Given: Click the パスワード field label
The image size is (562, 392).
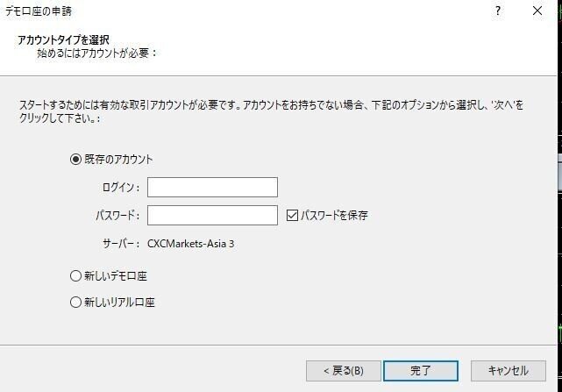Looking at the screenshot, I should tap(117, 216).
